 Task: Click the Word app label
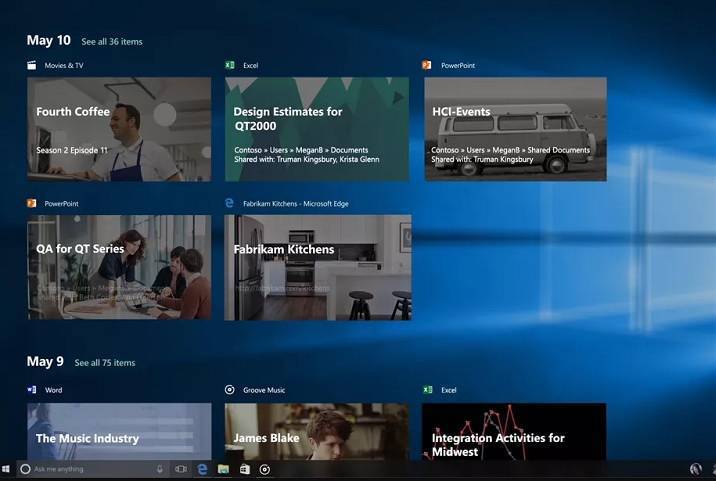53,390
